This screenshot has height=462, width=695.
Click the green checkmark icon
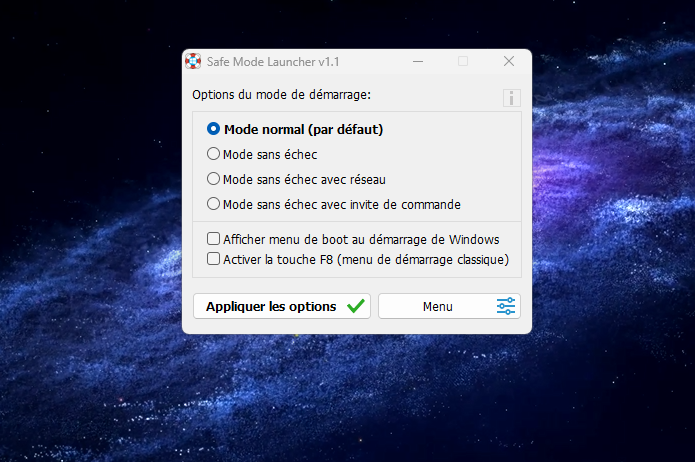355,306
